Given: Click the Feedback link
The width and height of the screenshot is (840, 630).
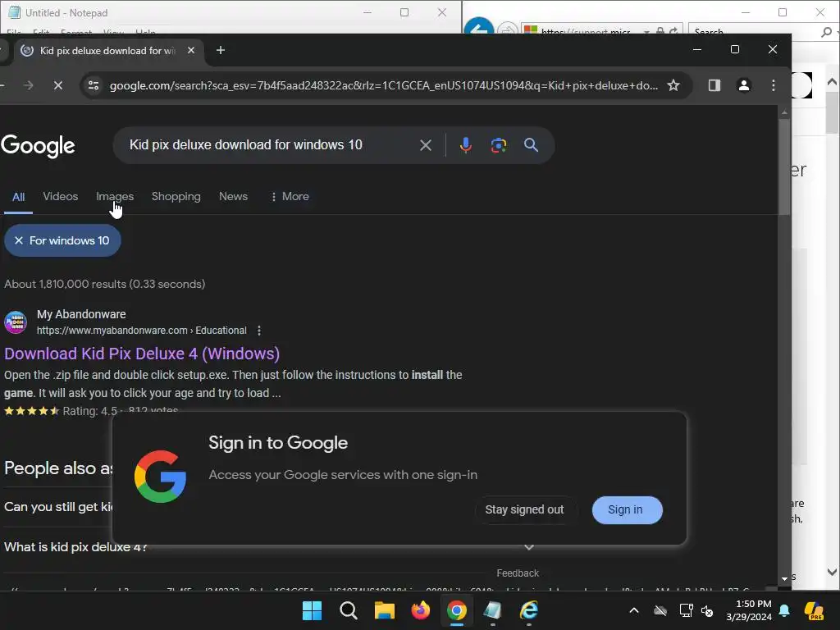Looking at the screenshot, I should [x=518, y=573].
